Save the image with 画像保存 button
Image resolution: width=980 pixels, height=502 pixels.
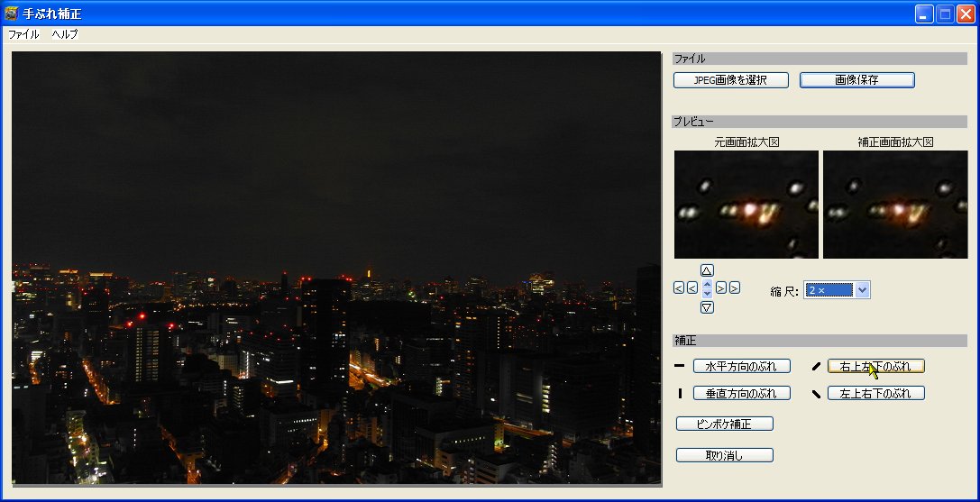[x=856, y=80]
